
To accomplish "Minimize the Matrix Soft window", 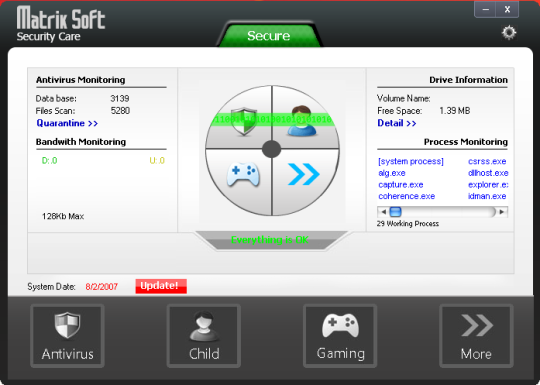I will 485,10.
